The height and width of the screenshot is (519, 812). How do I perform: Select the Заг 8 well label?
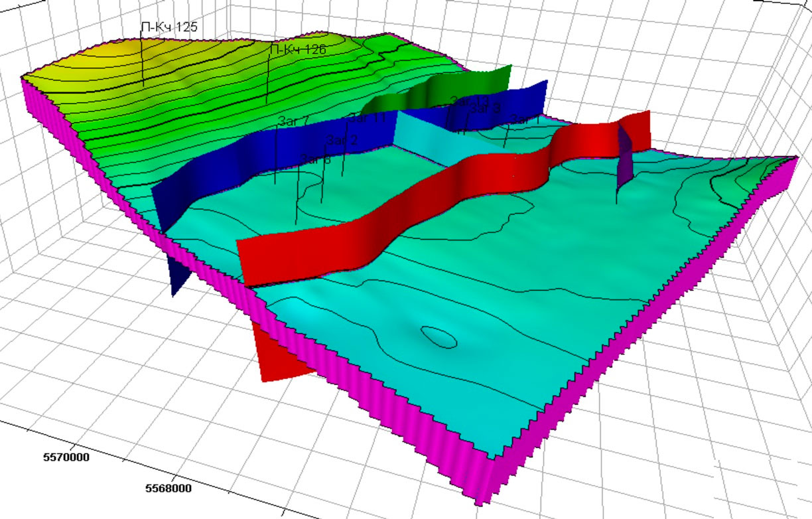pyautogui.click(x=315, y=158)
